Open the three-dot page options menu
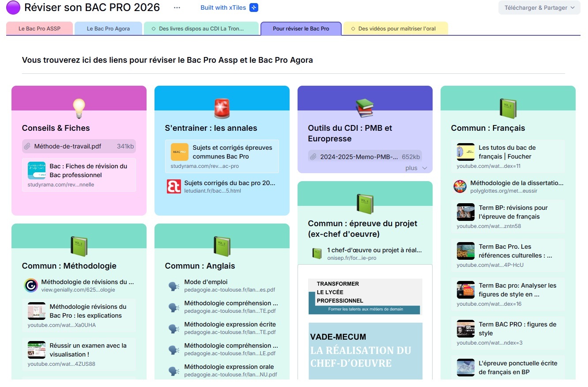588x387 pixels. point(177,8)
